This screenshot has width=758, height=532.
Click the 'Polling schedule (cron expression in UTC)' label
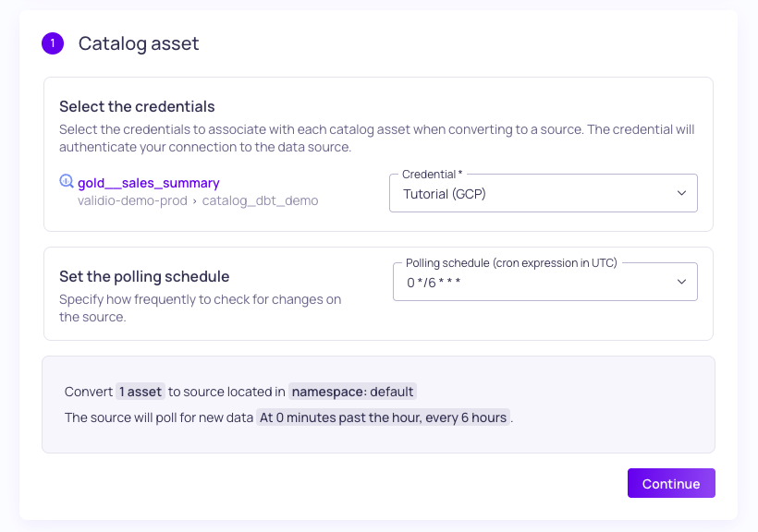[x=511, y=263]
